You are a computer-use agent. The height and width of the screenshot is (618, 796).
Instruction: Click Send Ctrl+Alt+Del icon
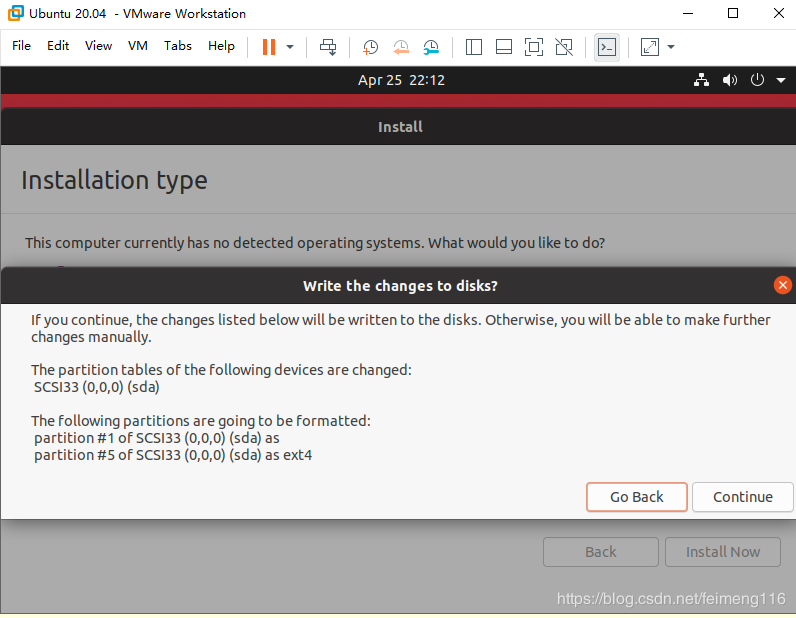tap(328, 47)
